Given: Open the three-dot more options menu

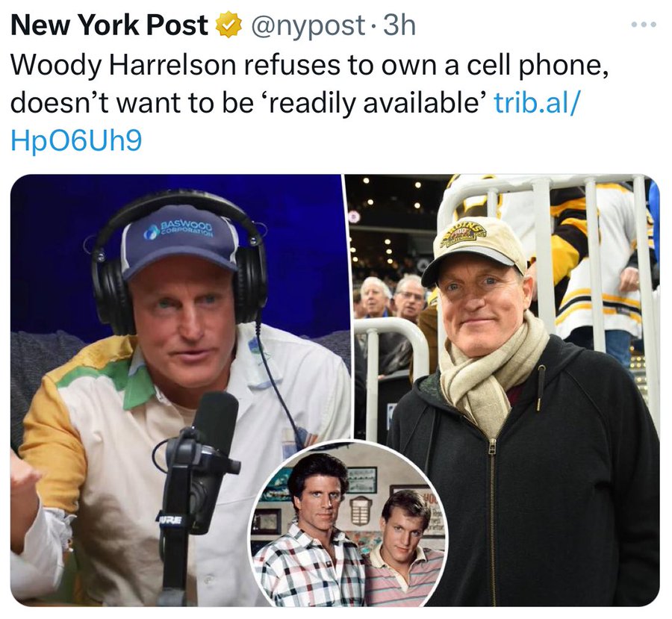Looking at the screenshot, I should (644, 25).
